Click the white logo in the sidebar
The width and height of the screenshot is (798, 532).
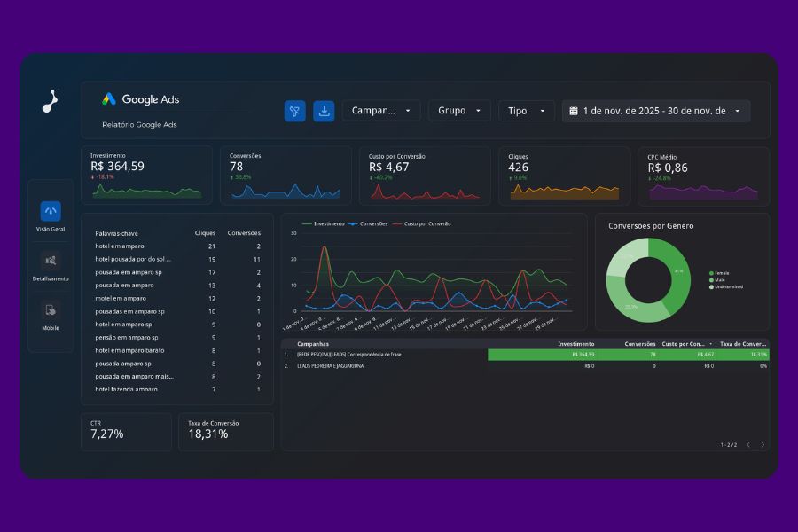click(51, 101)
